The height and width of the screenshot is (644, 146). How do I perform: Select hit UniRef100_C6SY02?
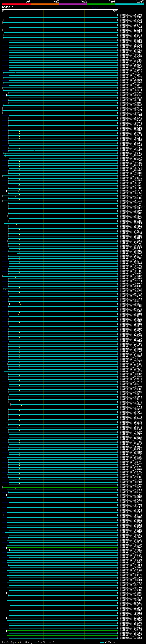pos(131,15)
